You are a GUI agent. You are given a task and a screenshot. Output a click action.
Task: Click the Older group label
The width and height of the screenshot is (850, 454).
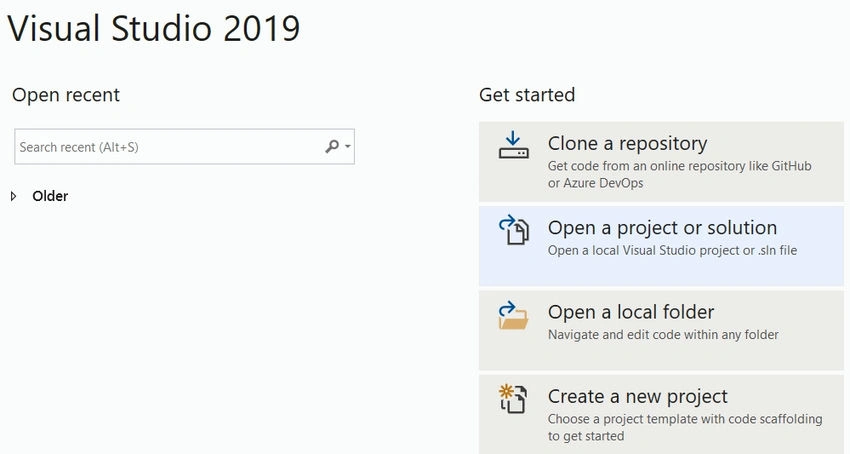pyautogui.click(x=50, y=196)
